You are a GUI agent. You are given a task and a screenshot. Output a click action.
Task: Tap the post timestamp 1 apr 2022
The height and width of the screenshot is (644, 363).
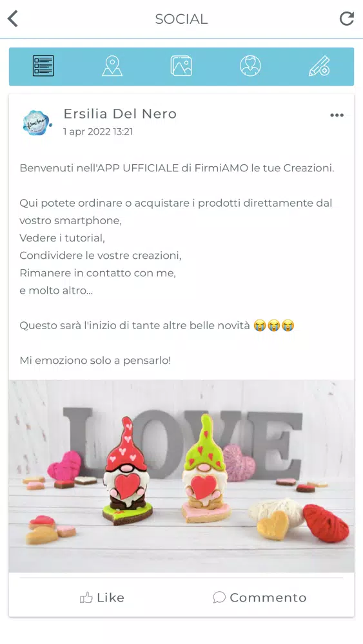click(x=98, y=132)
